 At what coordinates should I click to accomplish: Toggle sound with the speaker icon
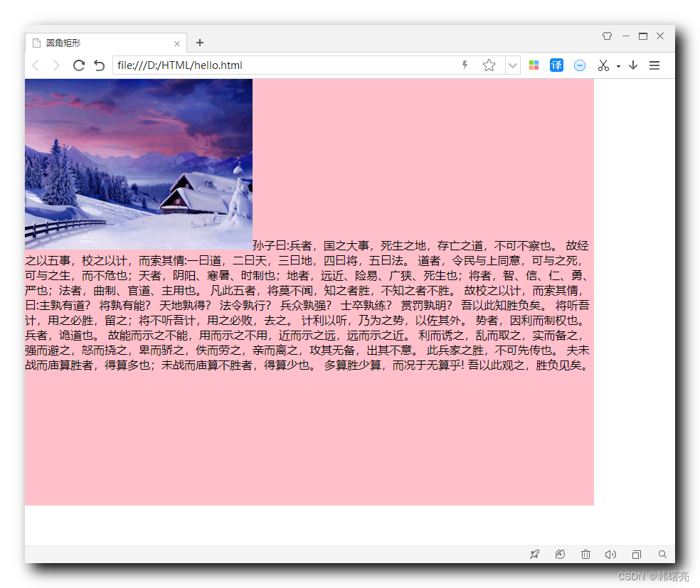(610, 554)
